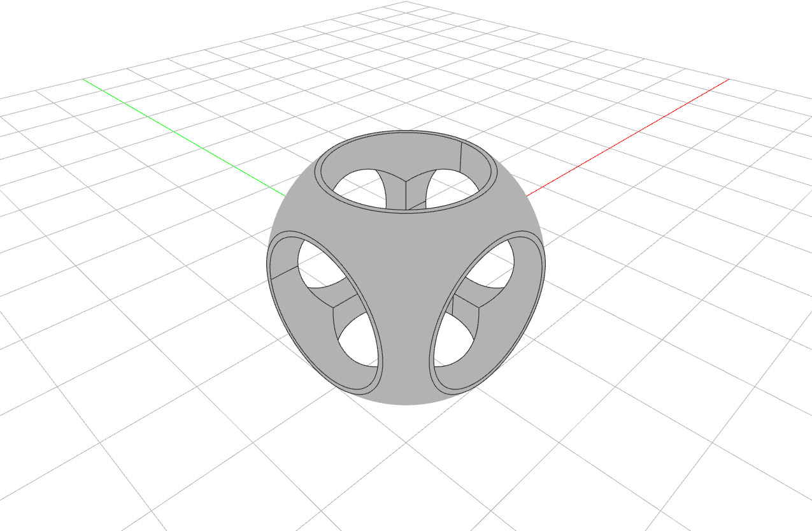This screenshot has width=812, height=531.
Task: Click the green Y axis line
Action: point(185,138)
